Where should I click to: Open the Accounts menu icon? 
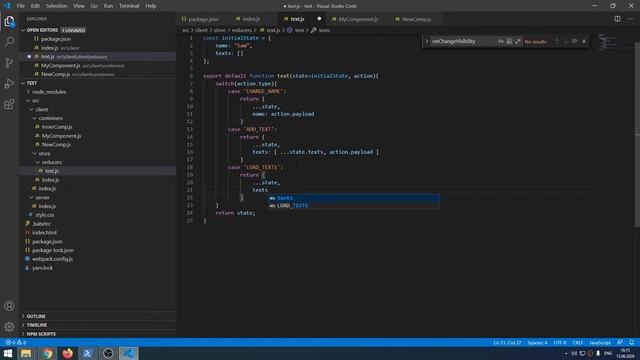pos(9,306)
